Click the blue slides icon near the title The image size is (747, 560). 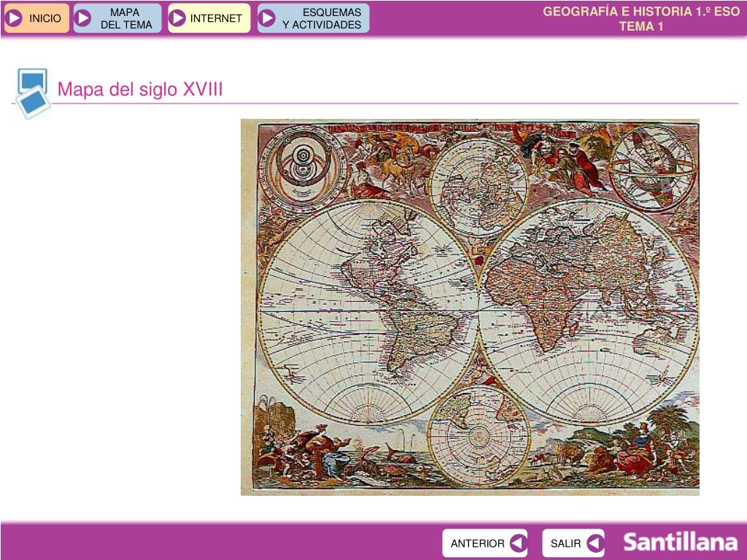point(32,93)
